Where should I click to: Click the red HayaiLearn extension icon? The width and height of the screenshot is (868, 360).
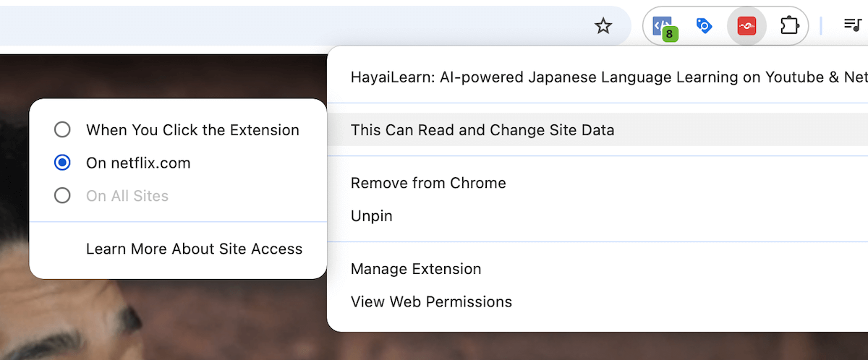pos(746,27)
